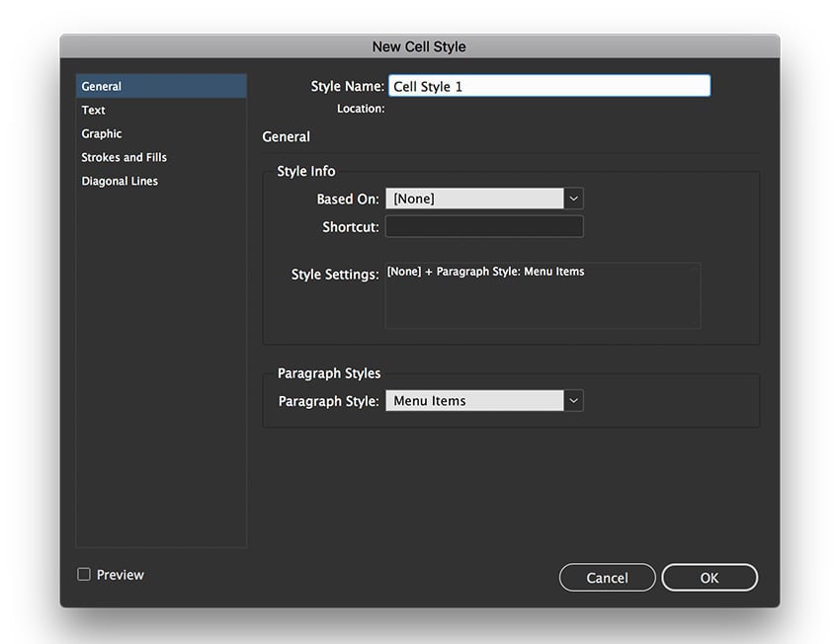Enable the Preview checkbox
Viewport: 840px width, 644px height.
(x=84, y=574)
